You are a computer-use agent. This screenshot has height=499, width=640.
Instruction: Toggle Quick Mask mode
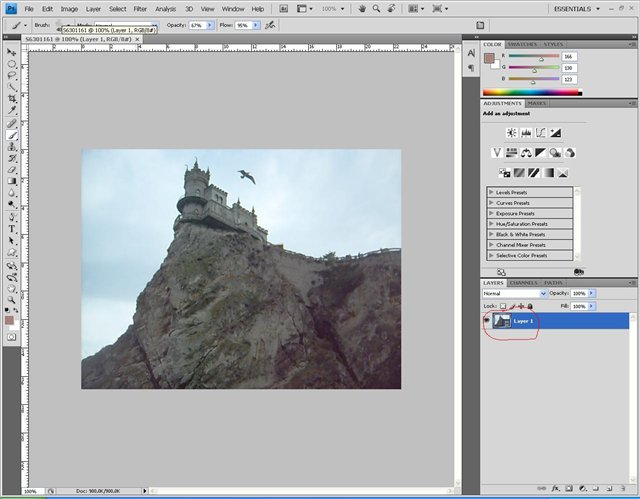point(11,337)
